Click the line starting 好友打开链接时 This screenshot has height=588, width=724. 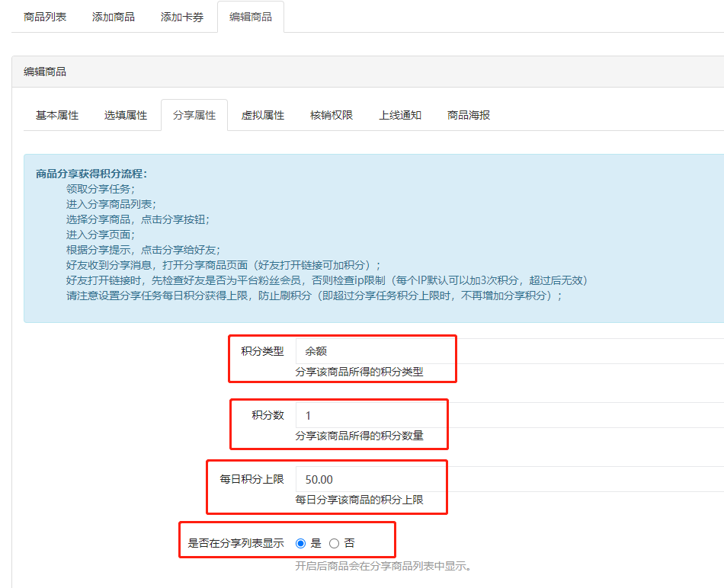coord(327,280)
